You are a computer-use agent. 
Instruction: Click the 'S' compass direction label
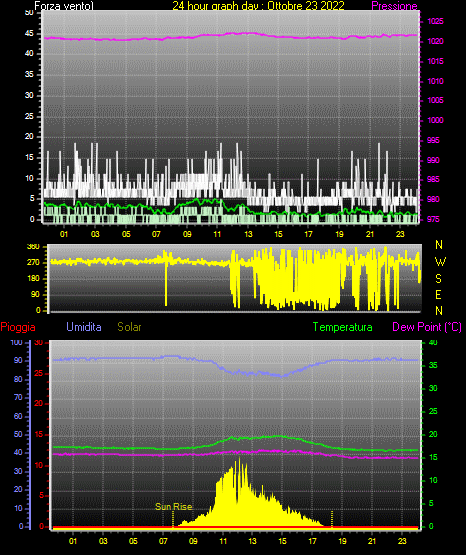tap(439, 279)
